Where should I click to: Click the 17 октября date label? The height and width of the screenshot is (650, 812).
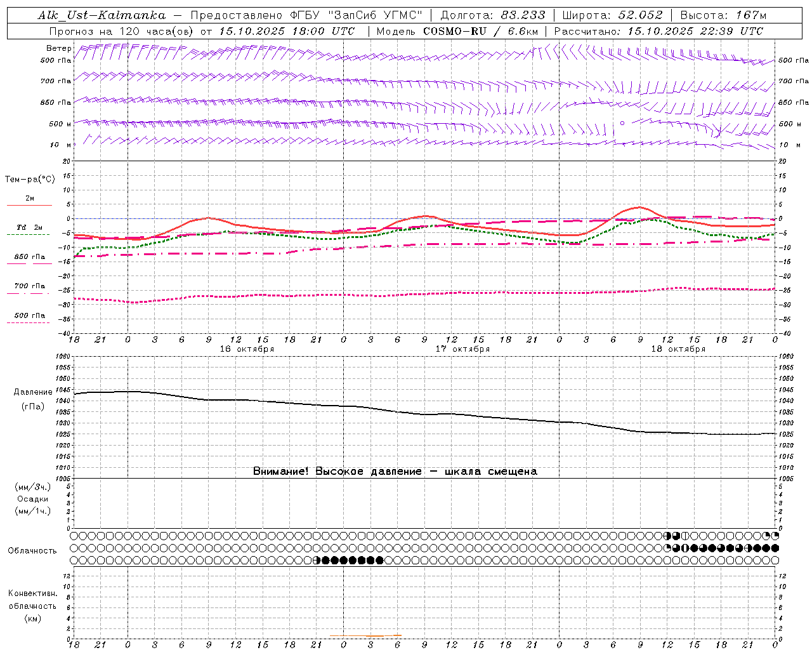[462, 349]
